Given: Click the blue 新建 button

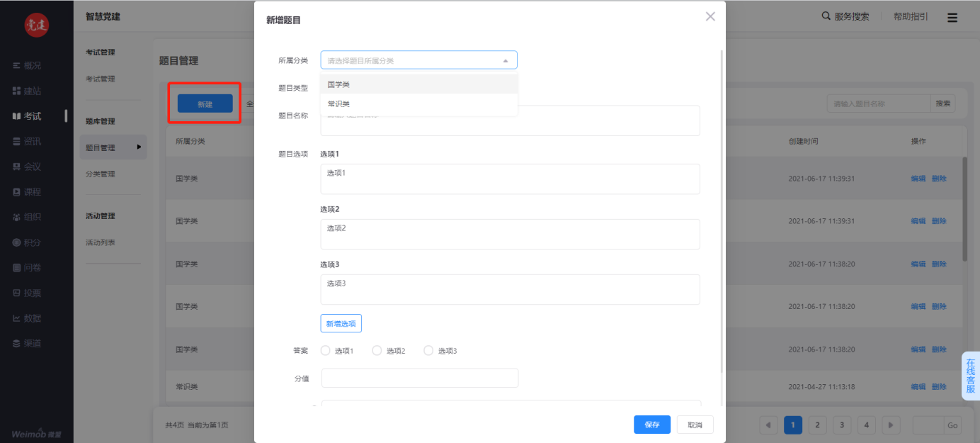Looking at the screenshot, I should click(x=205, y=103).
